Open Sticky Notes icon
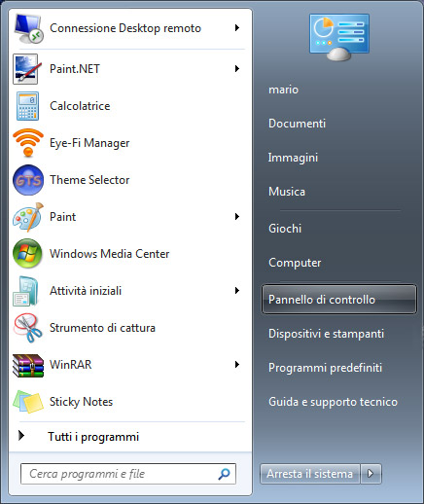This screenshot has width=424, height=504. coord(28,402)
